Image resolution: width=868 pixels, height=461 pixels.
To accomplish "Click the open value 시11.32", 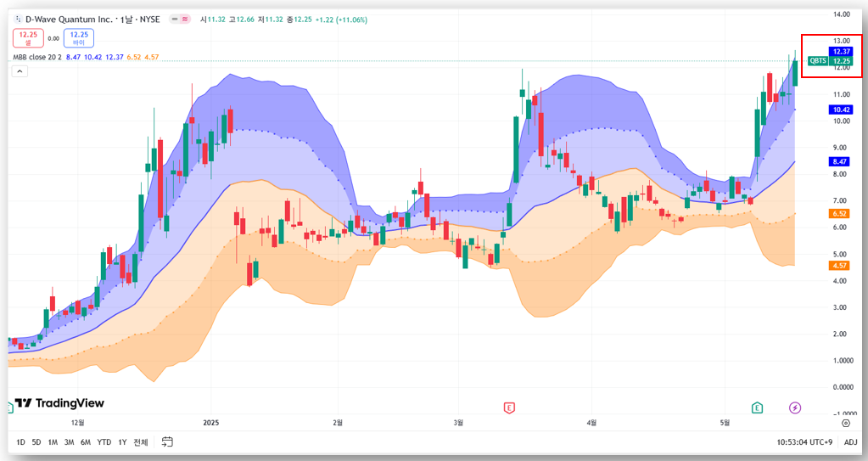I will (213, 20).
